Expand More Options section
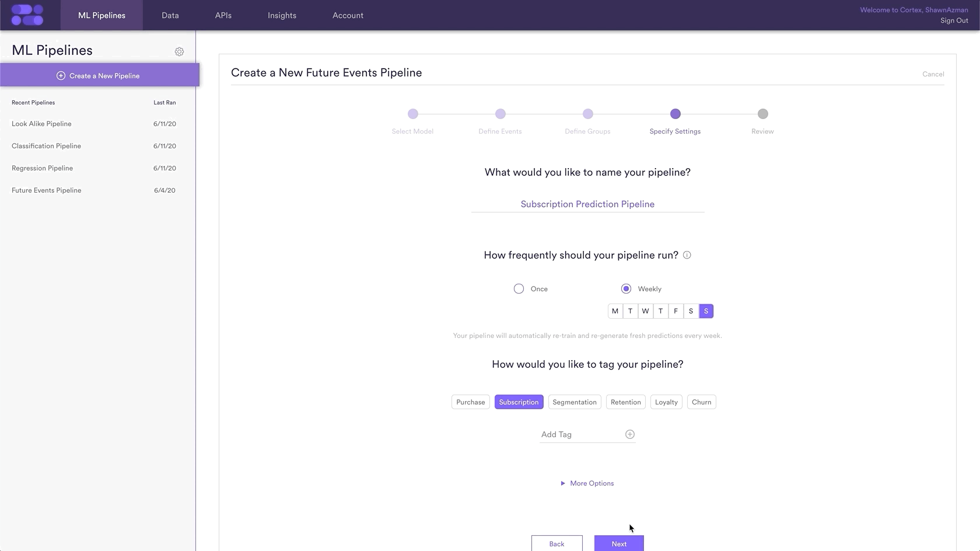This screenshot has width=980, height=551. pos(587,483)
